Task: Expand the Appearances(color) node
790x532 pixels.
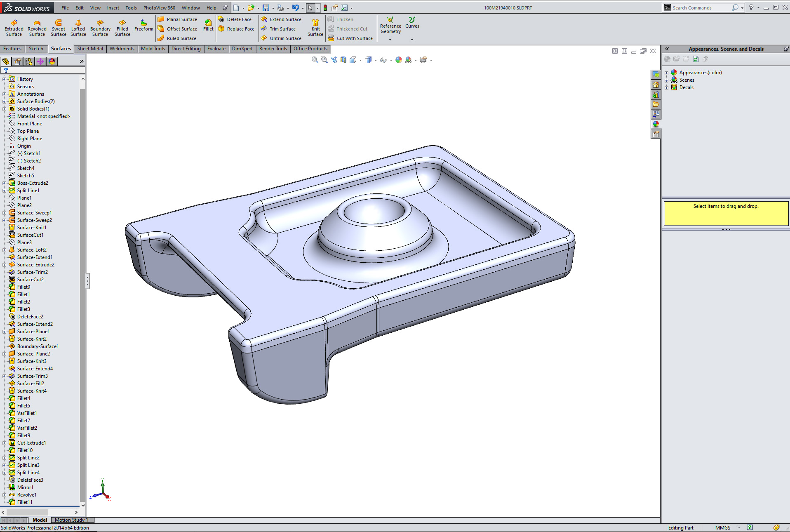Action: (x=666, y=73)
